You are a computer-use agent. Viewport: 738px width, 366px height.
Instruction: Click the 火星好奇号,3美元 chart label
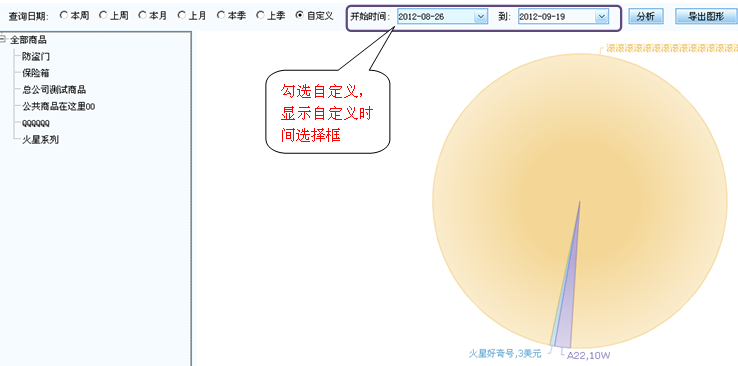[x=505, y=353]
